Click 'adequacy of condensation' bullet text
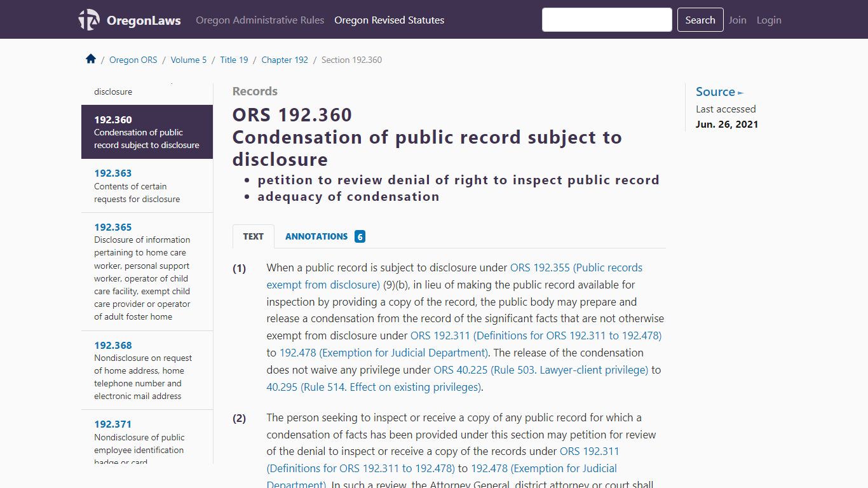Viewport: 868px width, 488px height. coord(348,197)
